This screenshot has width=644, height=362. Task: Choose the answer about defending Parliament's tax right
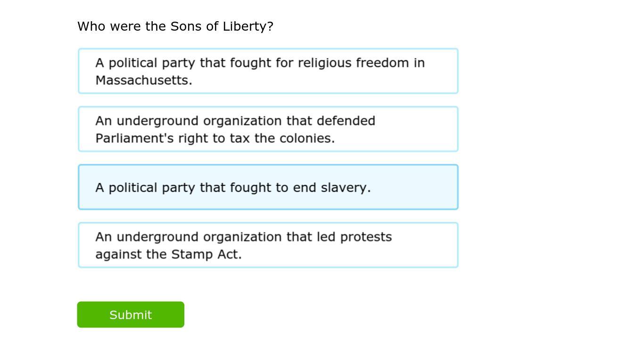[268, 129]
